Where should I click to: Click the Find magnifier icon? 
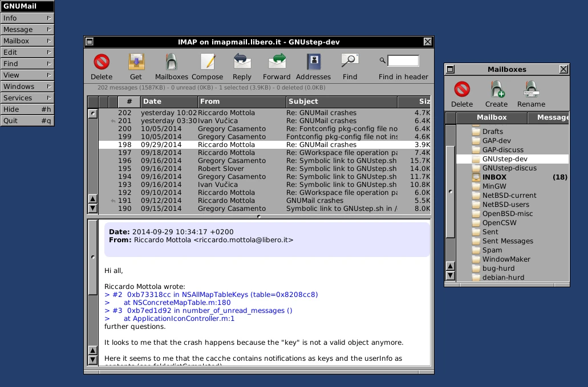349,60
